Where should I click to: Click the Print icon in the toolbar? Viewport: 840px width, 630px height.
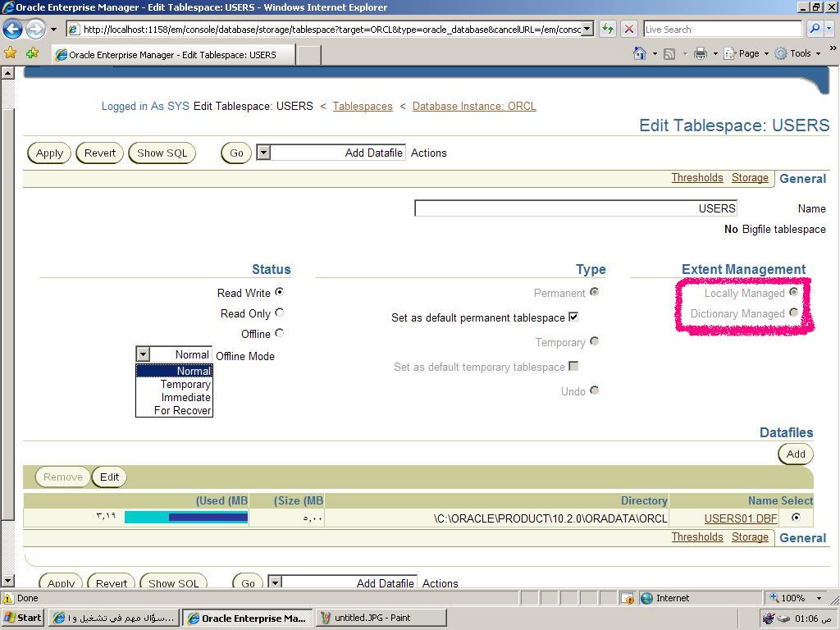(x=700, y=53)
